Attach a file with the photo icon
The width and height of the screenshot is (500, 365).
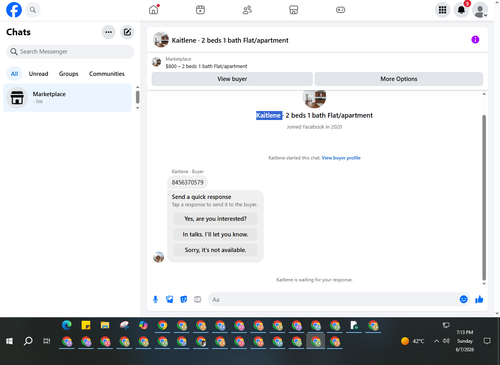point(170,299)
